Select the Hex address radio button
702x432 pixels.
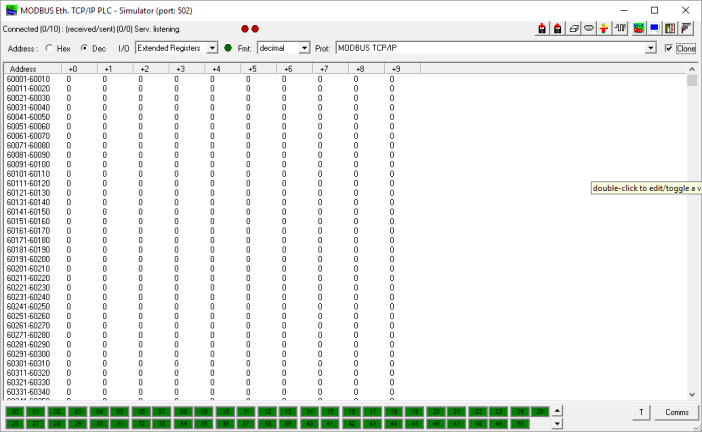click(x=50, y=48)
